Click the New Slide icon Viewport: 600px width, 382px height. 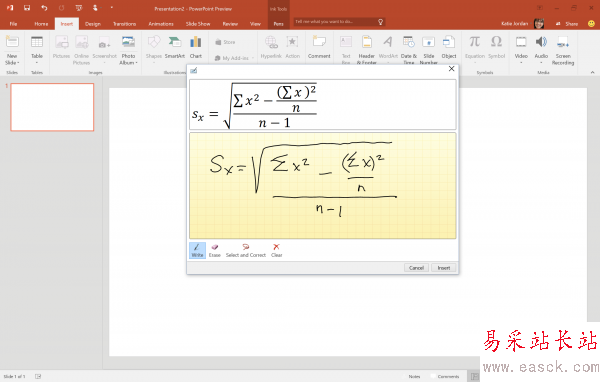(x=12, y=42)
